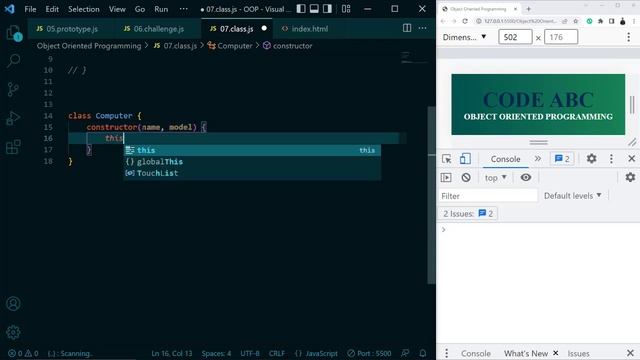Bookmark the page with star icon
Viewport: 640px width, 360px height.
coord(576,21)
